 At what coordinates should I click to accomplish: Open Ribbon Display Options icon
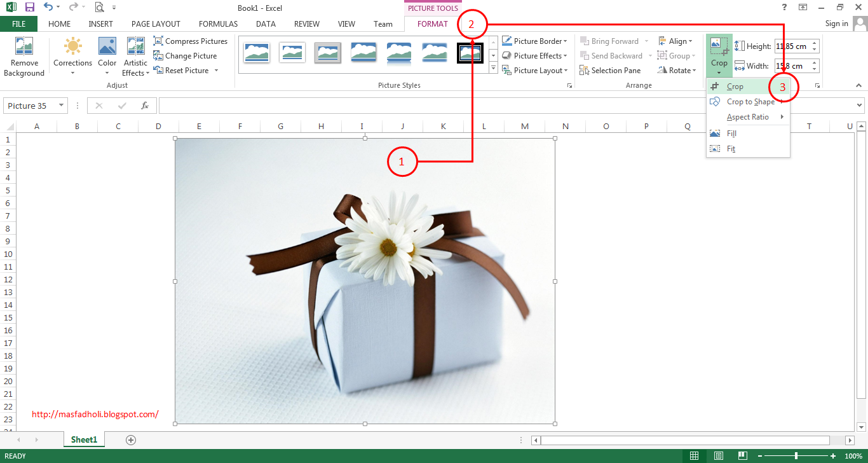pyautogui.click(x=803, y=7)
